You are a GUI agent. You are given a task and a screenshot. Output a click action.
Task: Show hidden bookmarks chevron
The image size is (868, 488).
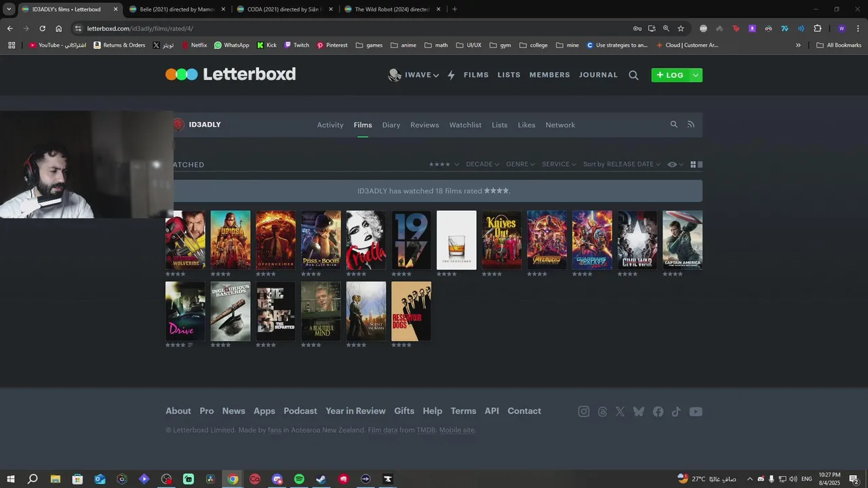click(798, 45)
